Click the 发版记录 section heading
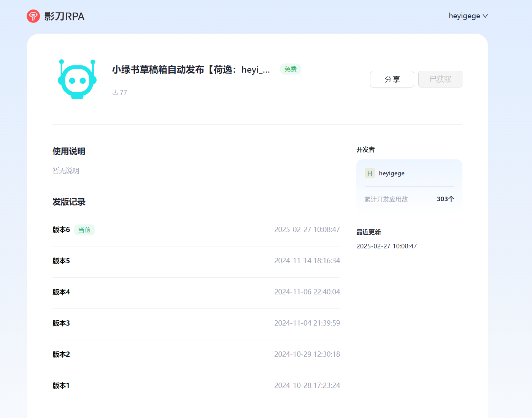532x418 pixels. 69,202
